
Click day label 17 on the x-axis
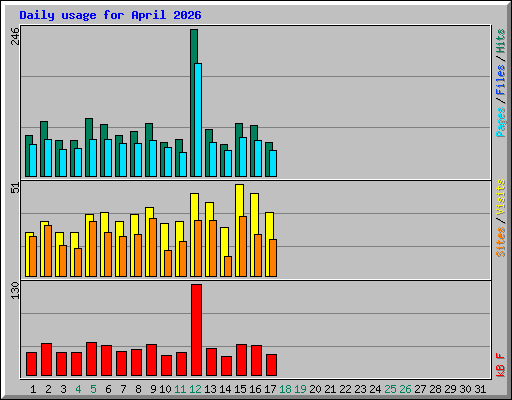[270, 389]
